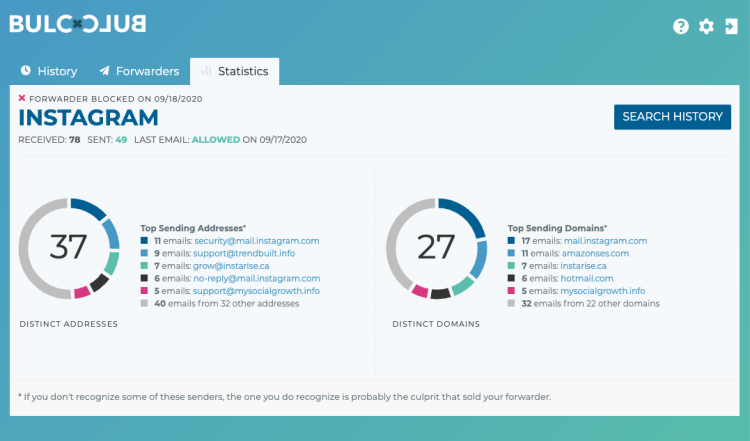Click gray swatch beside 32 other addresses
The width and height of the screenshot is (750, 441).
click(144, 303)
